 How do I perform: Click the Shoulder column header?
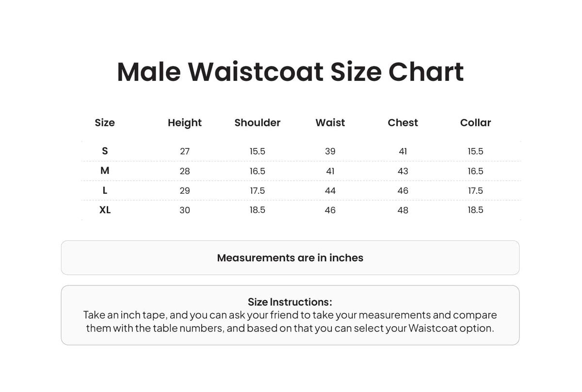tap(258, 123)
